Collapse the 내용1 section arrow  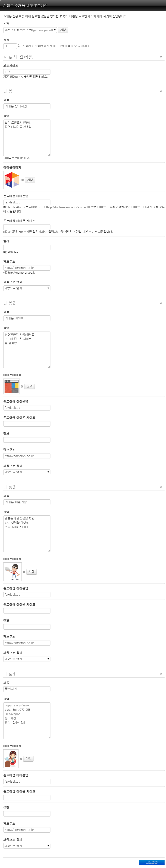click(x=161, y=91)
